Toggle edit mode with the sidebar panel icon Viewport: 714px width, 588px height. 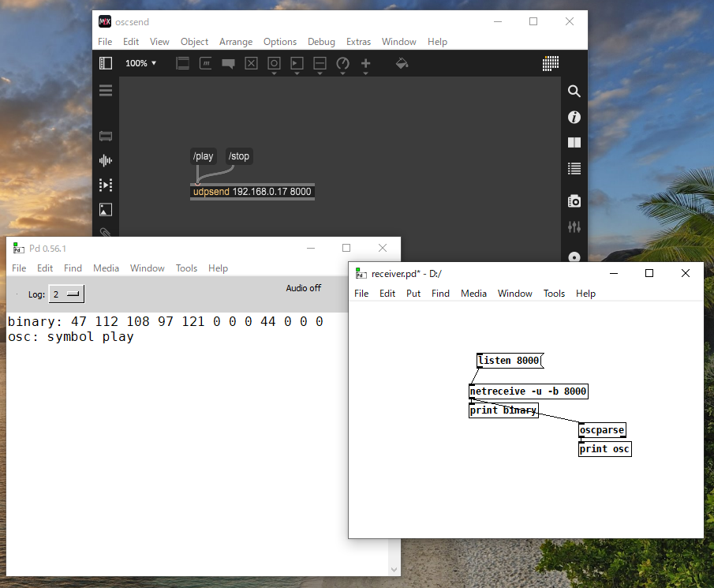[x=105, y=63]
